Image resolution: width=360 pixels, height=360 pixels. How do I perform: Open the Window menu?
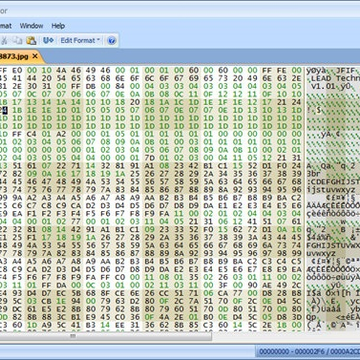point(31,26)
